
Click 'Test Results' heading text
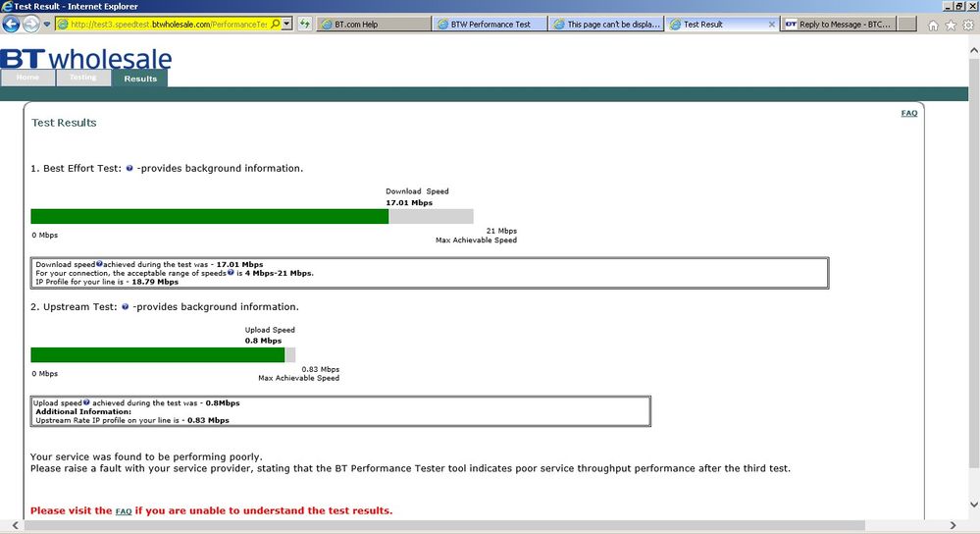tap(64, 123)
